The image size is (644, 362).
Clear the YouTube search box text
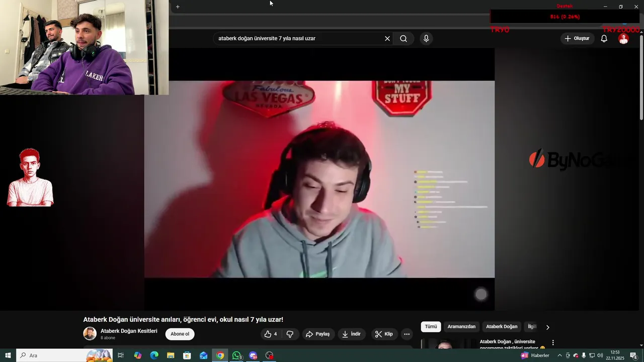[x=387, y=39]
